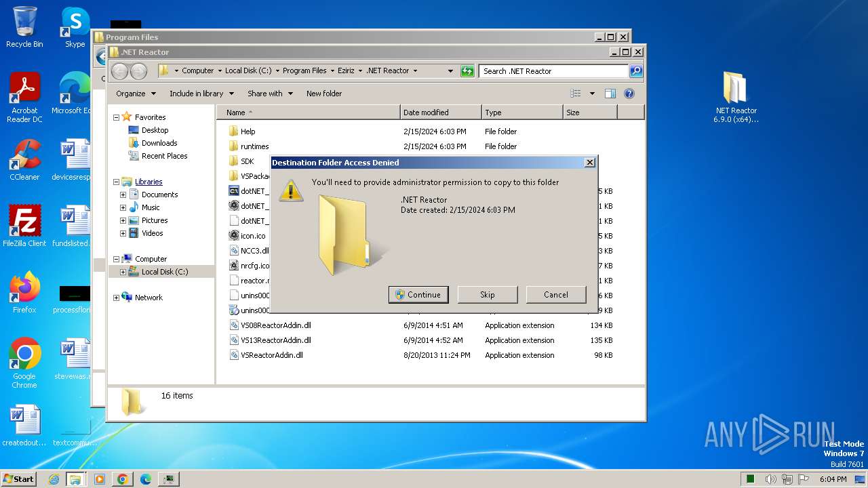868x488 pixels.
Task: Open Chrome from the taskbar
Action: tap(123, 479)
